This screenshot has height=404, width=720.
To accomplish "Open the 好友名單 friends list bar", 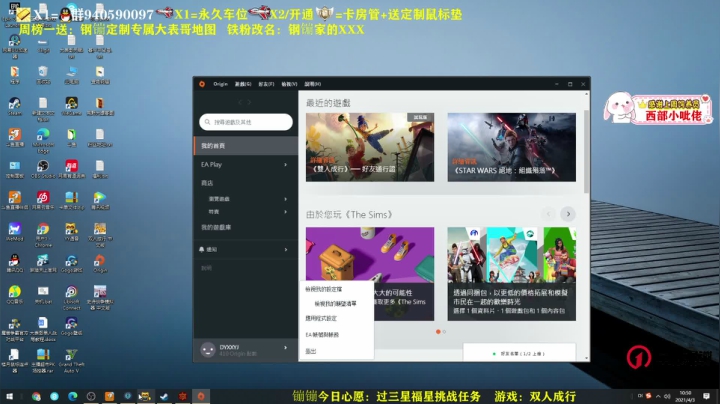I will (x=519, y=353).
